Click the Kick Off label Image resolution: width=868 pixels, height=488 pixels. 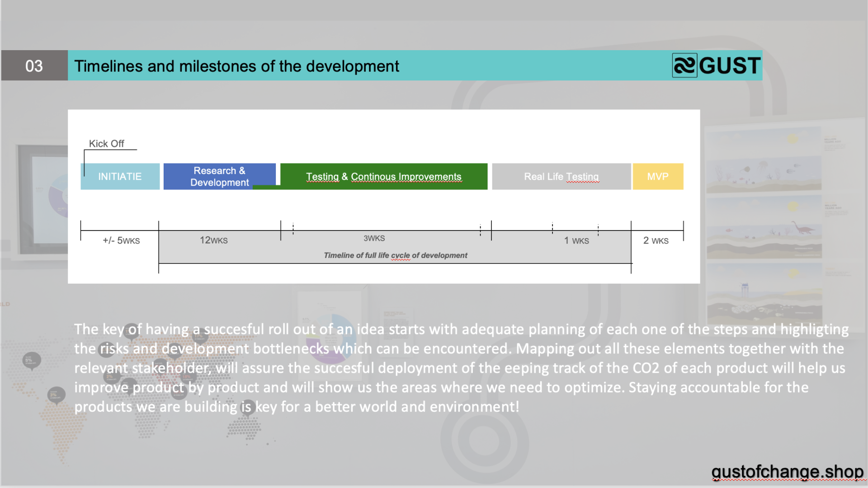point(106,144)
